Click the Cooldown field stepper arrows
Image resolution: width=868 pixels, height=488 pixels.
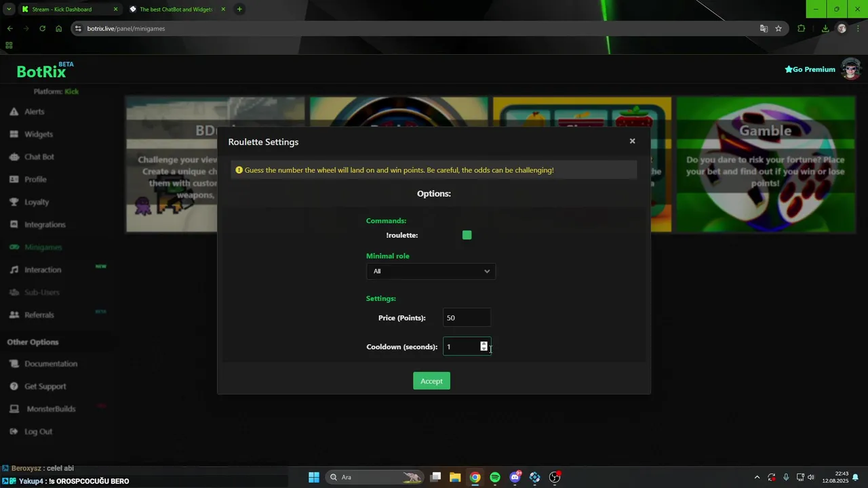tap(484, 346)
